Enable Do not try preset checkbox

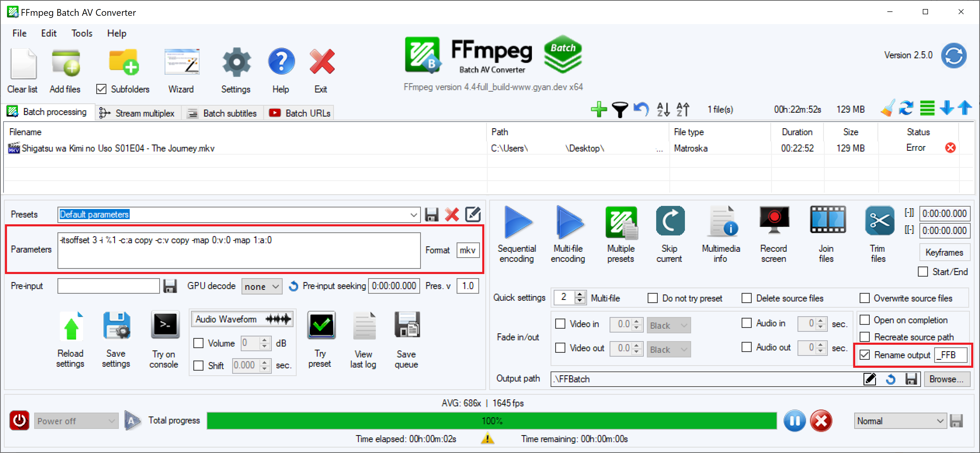653,298
